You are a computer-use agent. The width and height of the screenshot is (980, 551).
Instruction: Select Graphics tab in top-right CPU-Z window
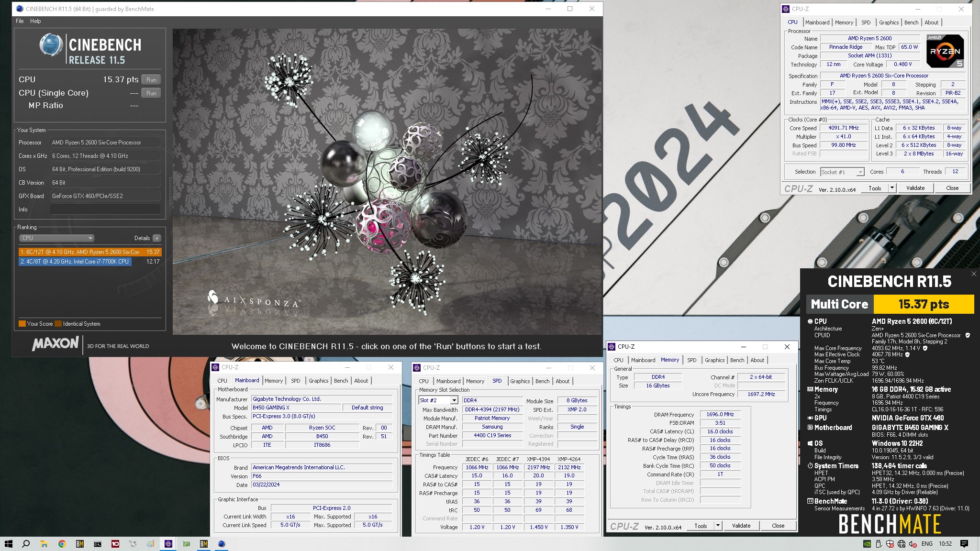click(889, 22)
